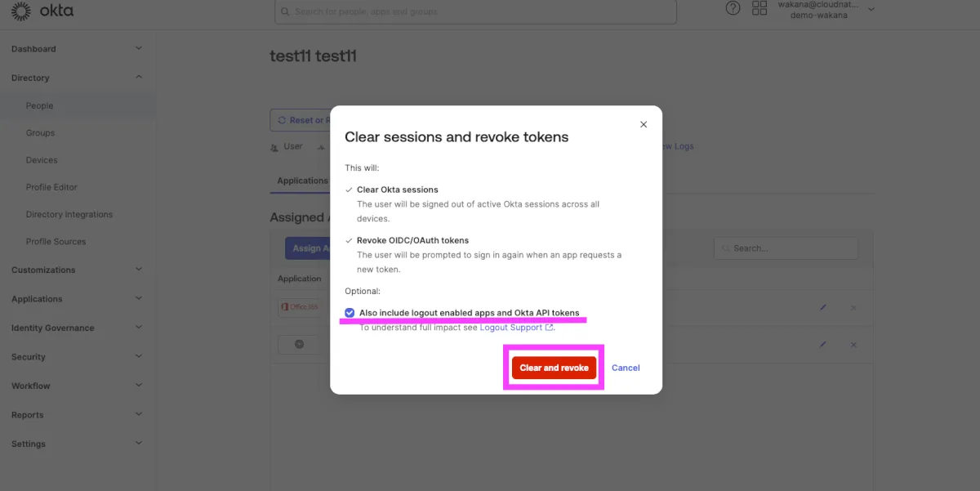980x491 pixels.
Task: Uncheck Also include logout enabled apps checkbox
Action: [x=350, y=313]
